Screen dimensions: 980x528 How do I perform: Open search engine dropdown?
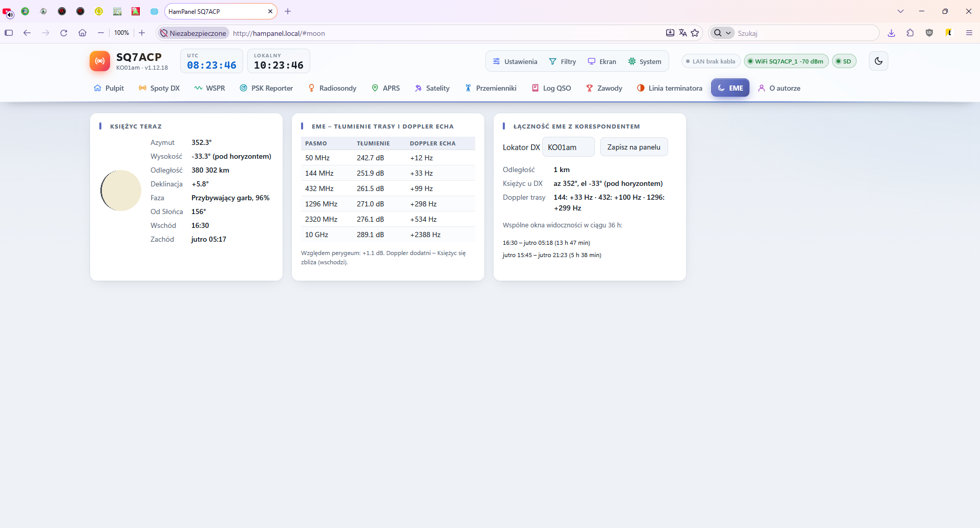(x=722, y=33)
